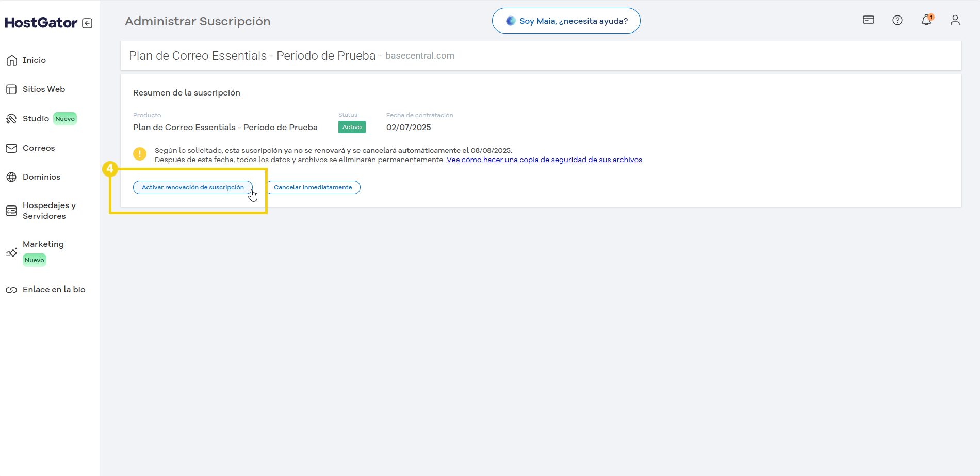Click the Studio rocket icon
The height and width of the screenshot is (476, 980).
pyautogui.click(x=11, y=119)
